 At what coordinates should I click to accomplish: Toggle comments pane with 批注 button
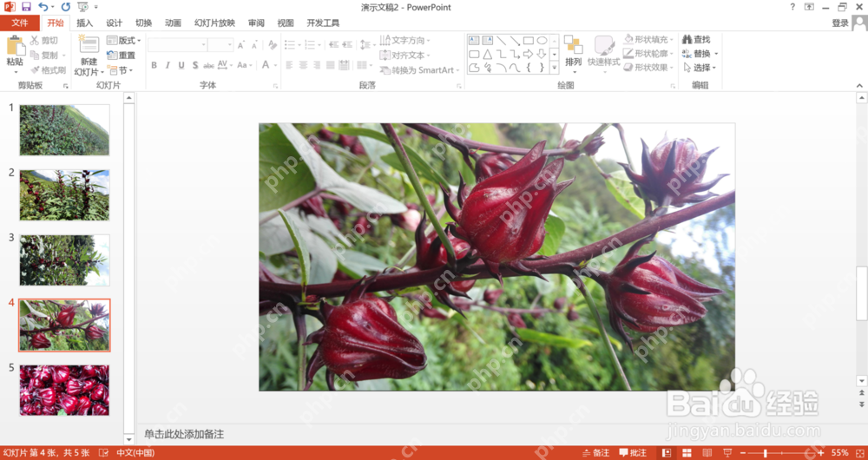633,453
